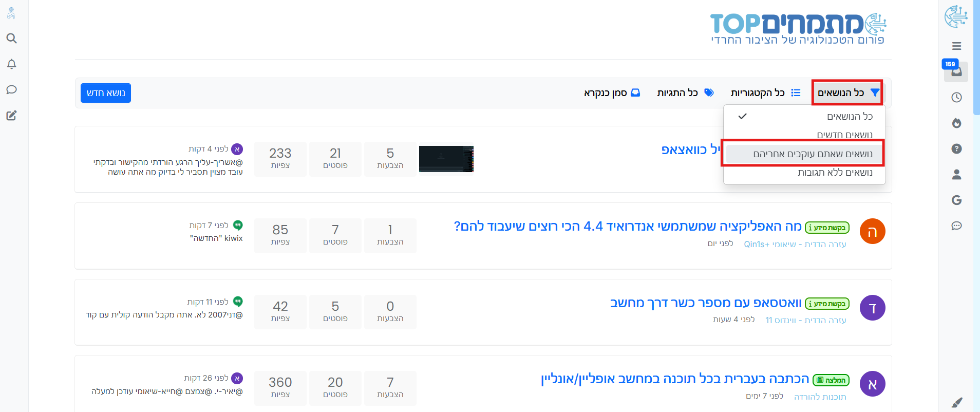Open the dark screenshot thumbnail in first topic
The height and width of the screenshot is (412, 980).
point(446,159)
